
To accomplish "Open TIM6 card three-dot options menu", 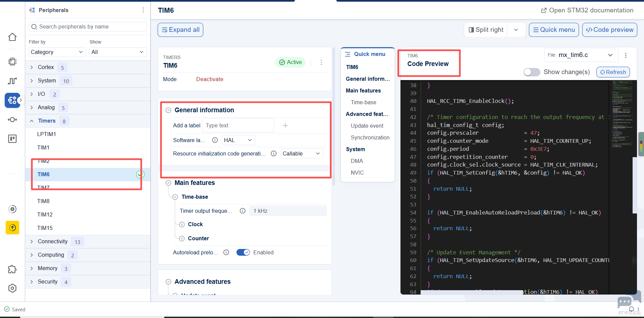I will (321, 62).
